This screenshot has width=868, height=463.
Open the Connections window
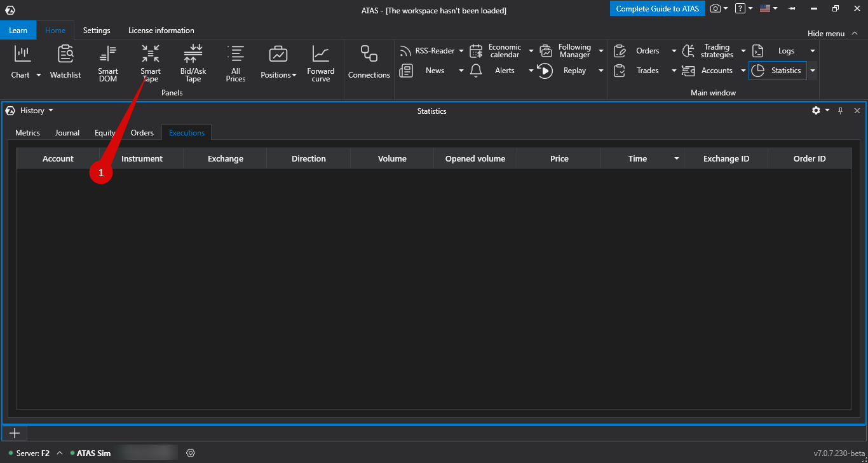tap(369, 62)
